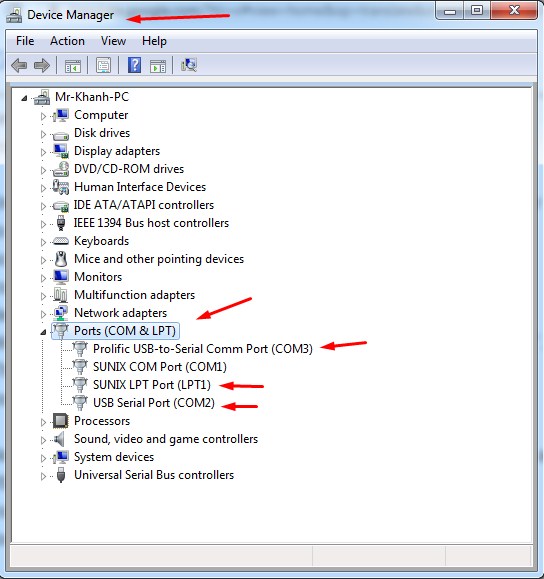Image resolution: width=544 pixels, height=579 pixels.
Task: Open the File menu
Action: coord(25,41)
